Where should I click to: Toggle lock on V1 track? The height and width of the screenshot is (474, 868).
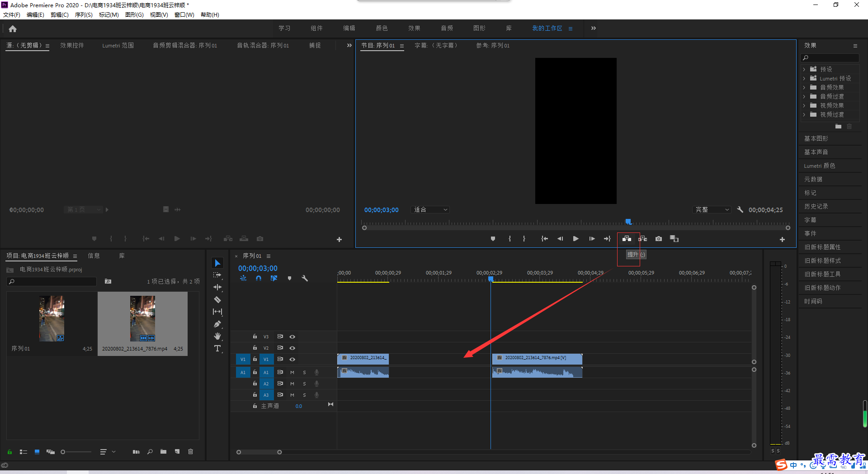pos(255,359)
